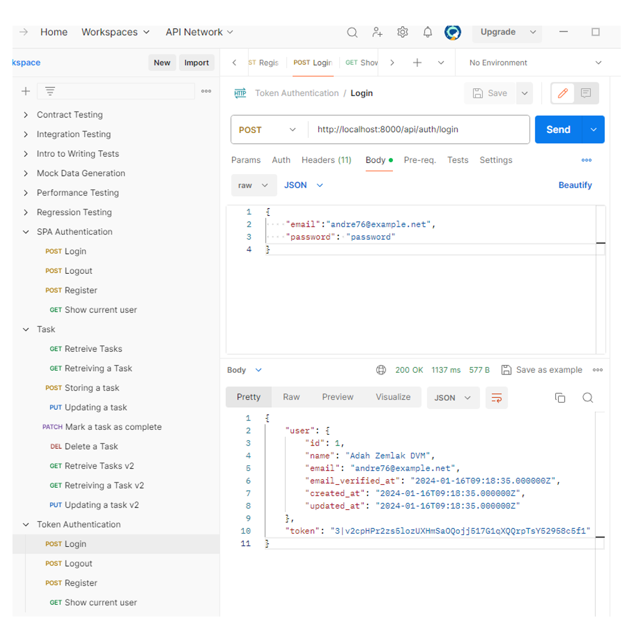The image size is (644, 644).
Task: Click the Upgrade button
Action: pyautogui.click(x=498, y=32)
